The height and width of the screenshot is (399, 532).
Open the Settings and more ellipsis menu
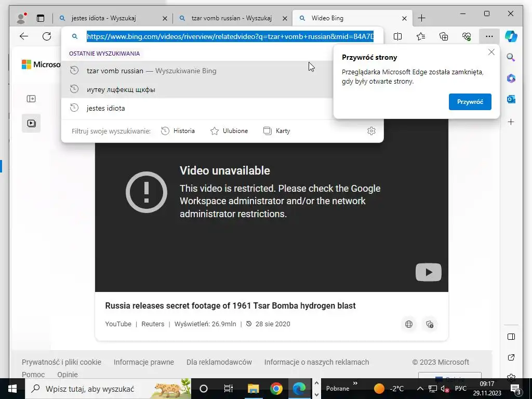pyautogui.click(x=489, y=36)
